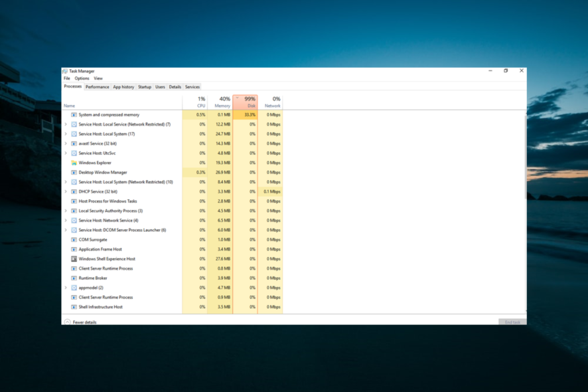Click the Desktop Window Manager process icon

[74, 172]
